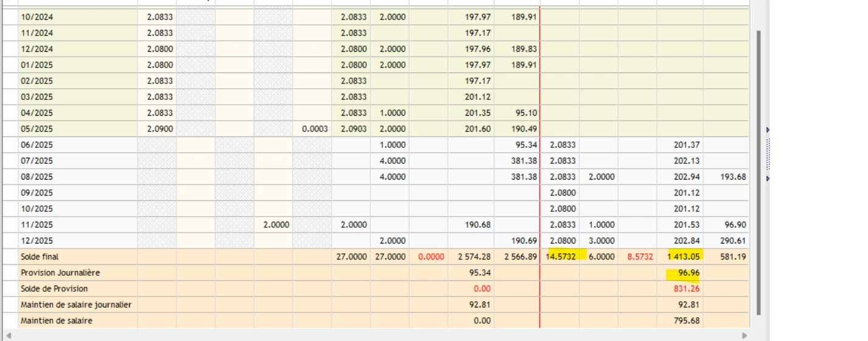Click the 2 566.89 total cell
This screenshot has height=341, width=868.
point(517,257)
